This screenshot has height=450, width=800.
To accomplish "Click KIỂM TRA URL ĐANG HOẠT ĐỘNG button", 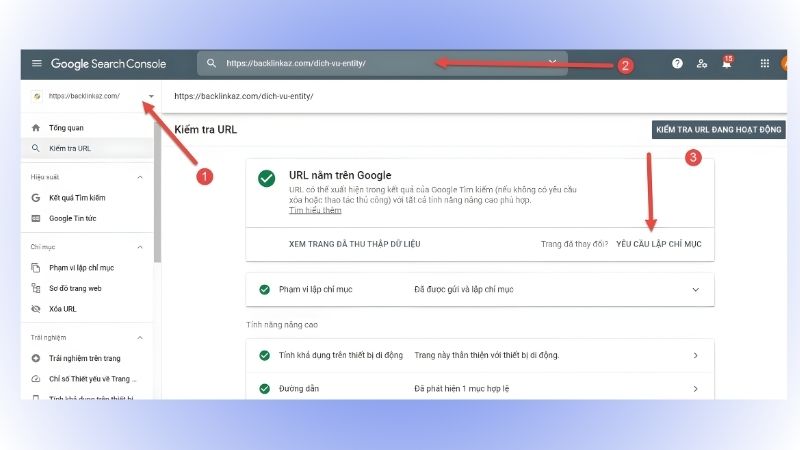I will tap(718, 130).
